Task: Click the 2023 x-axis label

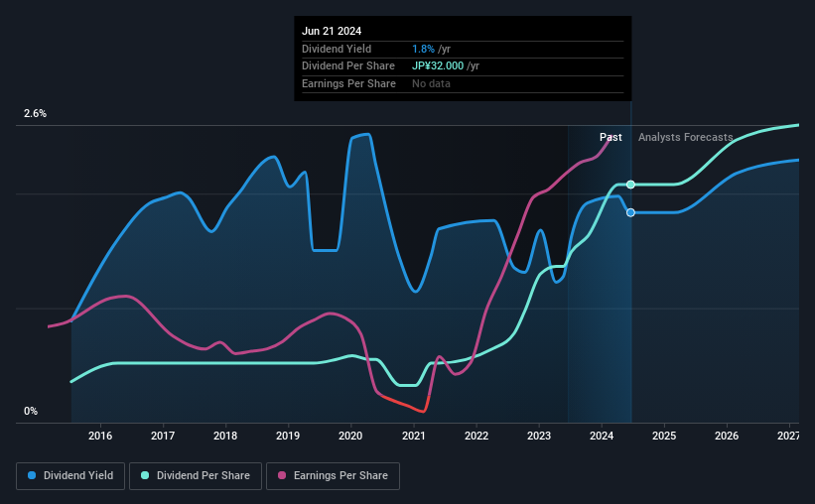Action: coord(539,436)
